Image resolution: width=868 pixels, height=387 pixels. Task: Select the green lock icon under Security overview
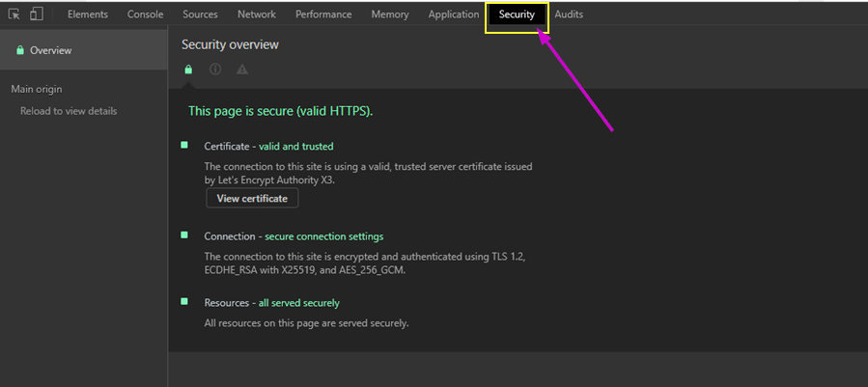coord(189,69)
